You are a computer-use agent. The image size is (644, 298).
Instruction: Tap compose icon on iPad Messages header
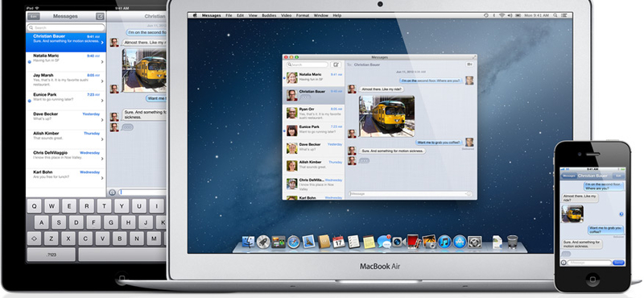coord(100,16)
